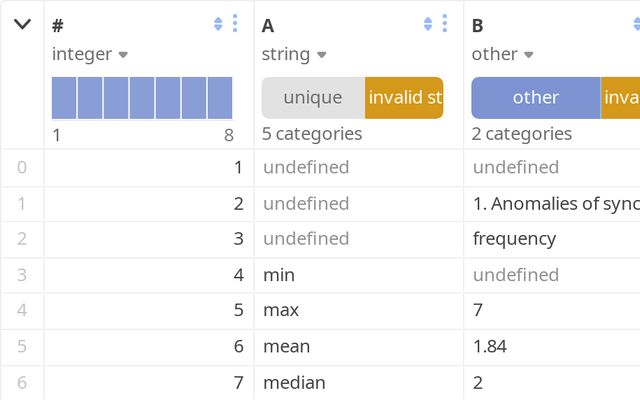Select orange 'invalid st' segment in column A
This screenshot has width=640, height=400.
click(404, 98)
